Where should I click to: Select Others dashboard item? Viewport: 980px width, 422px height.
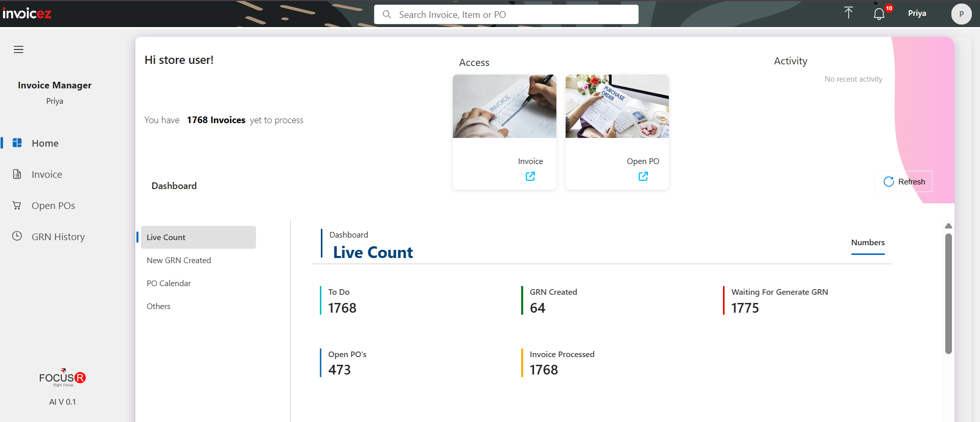[158, 307]
